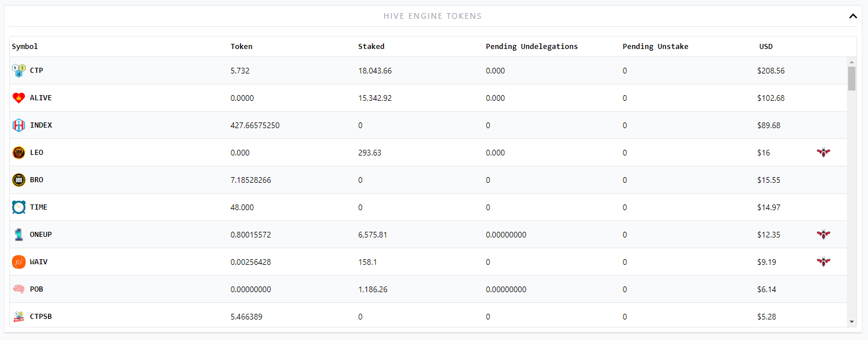
Task: Click ONEUP token balance 0.80015572
Action: coord(251,235)
